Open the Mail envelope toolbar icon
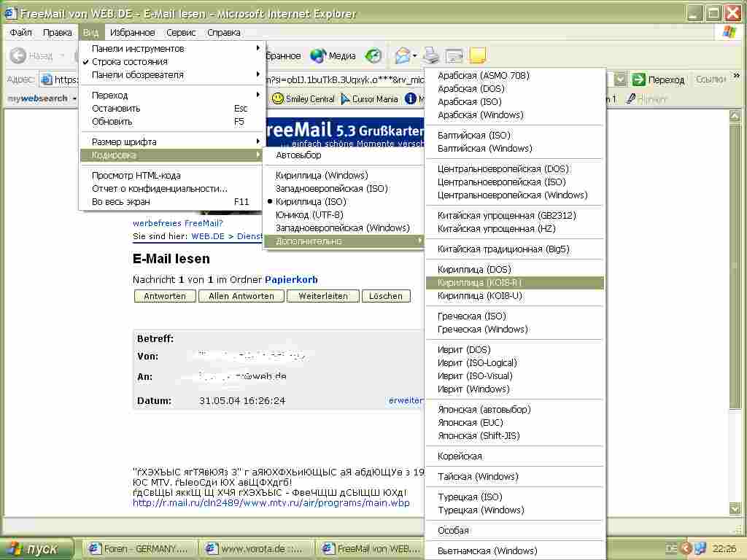Viewport: 747px width, 560px height. tap(403, 55)
